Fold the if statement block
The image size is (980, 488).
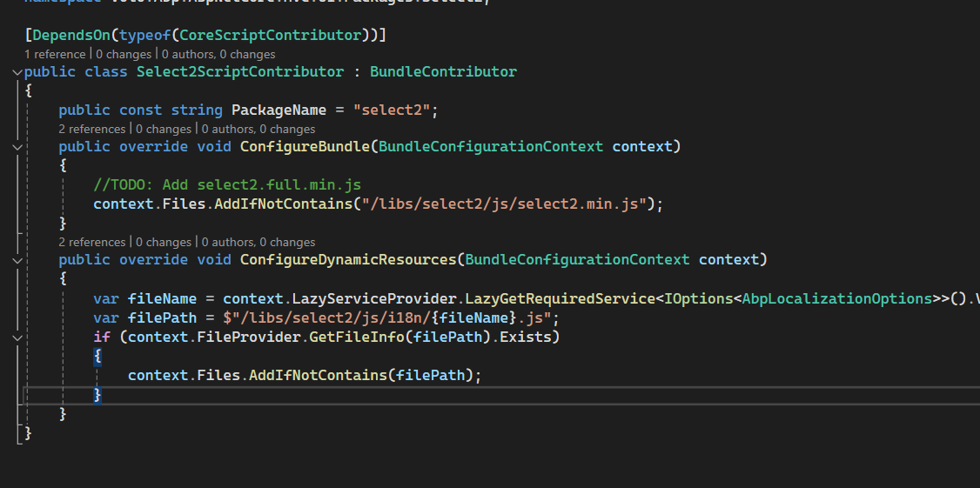(18, 337)
